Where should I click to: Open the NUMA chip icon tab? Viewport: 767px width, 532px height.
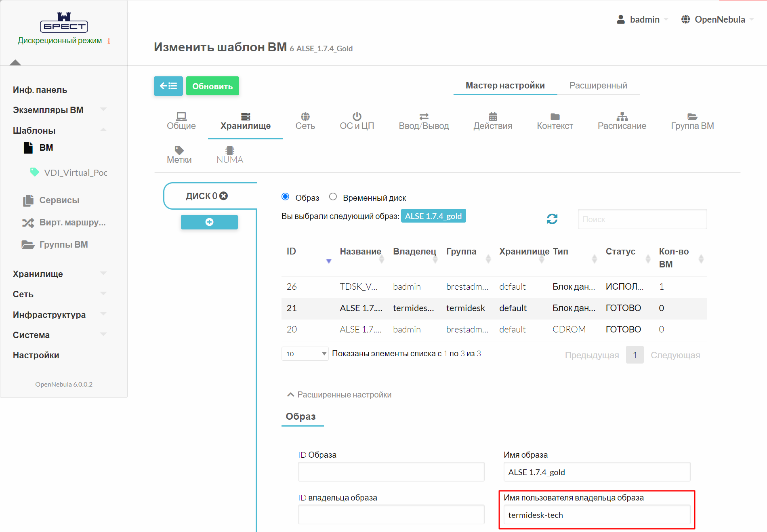(230, 155)
